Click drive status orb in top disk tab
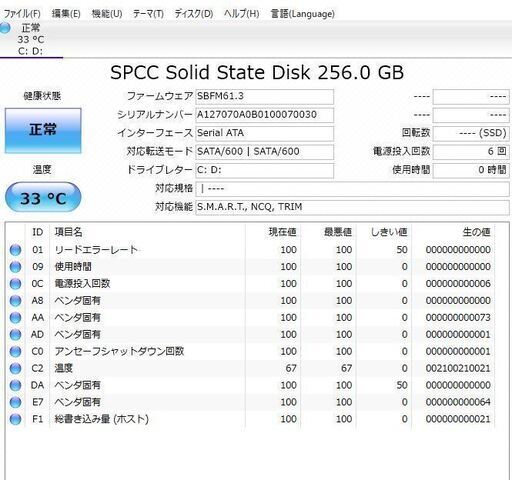512x480 pixels. point(5,28)
